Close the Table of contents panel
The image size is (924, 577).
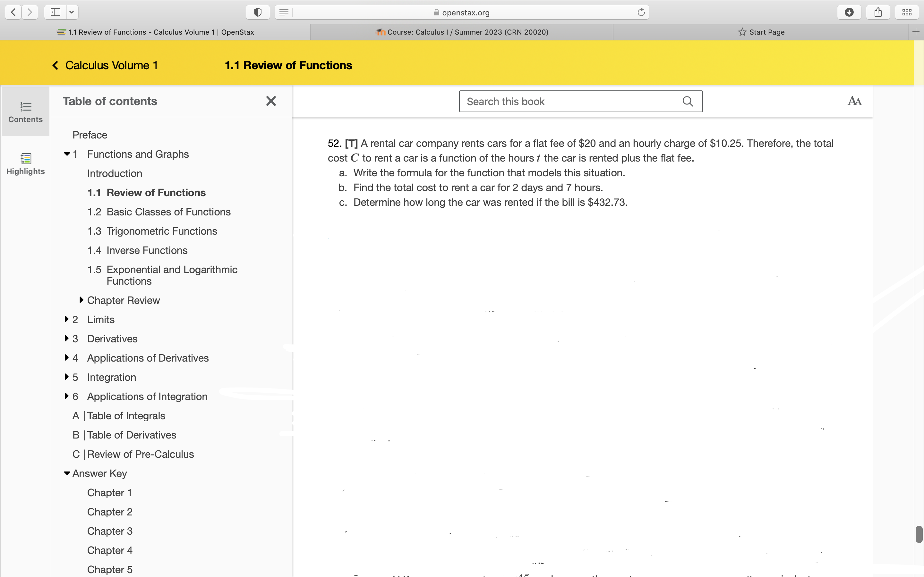point(271,101)
